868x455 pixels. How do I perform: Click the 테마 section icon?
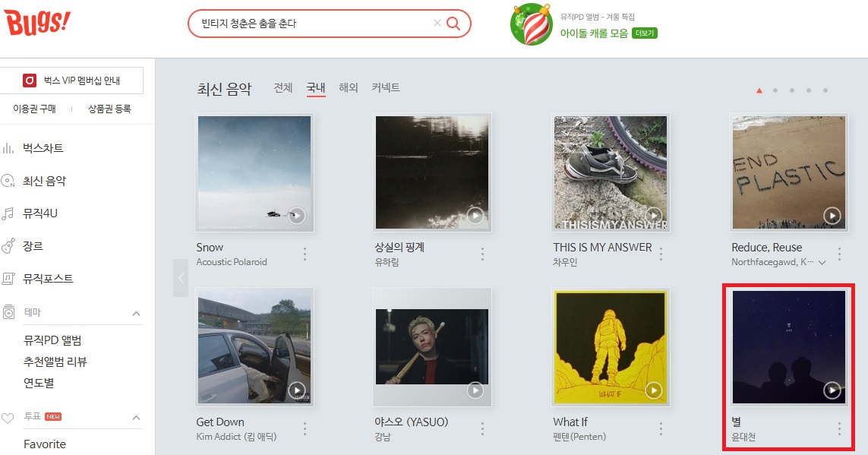click(8, 312)
